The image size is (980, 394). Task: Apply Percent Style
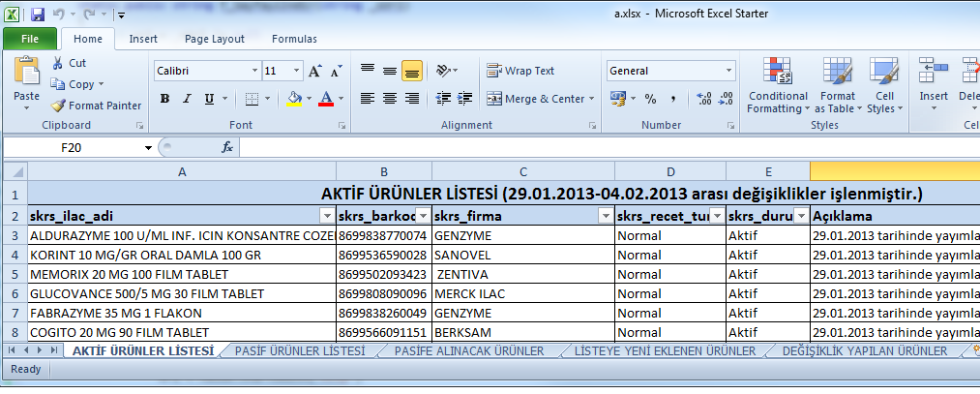click(651, 98)
